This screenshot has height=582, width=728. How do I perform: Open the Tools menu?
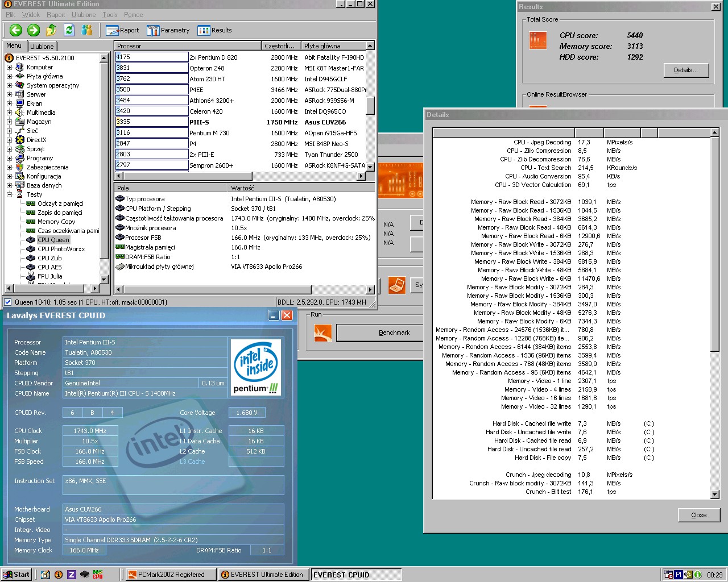pos(110,15)
